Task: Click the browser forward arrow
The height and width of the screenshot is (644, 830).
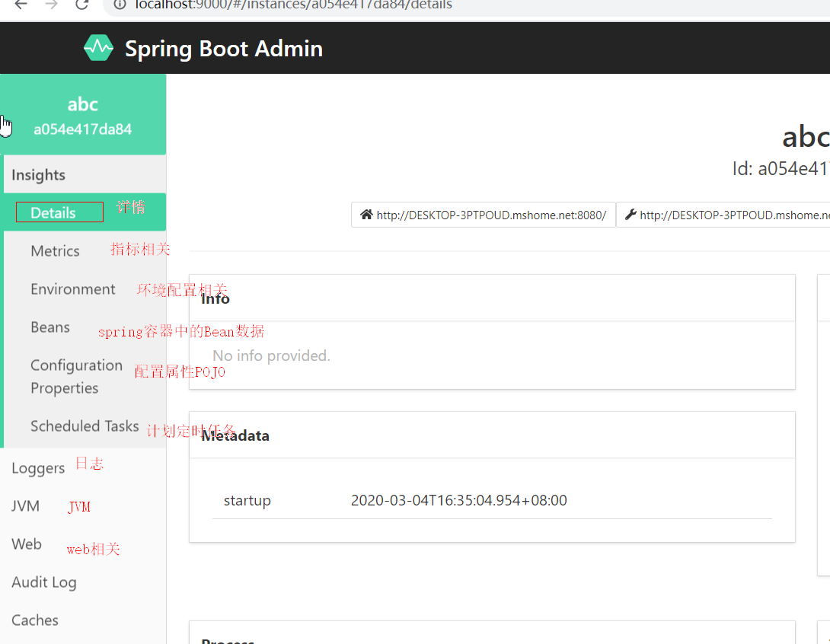Action: coord(51,5)
